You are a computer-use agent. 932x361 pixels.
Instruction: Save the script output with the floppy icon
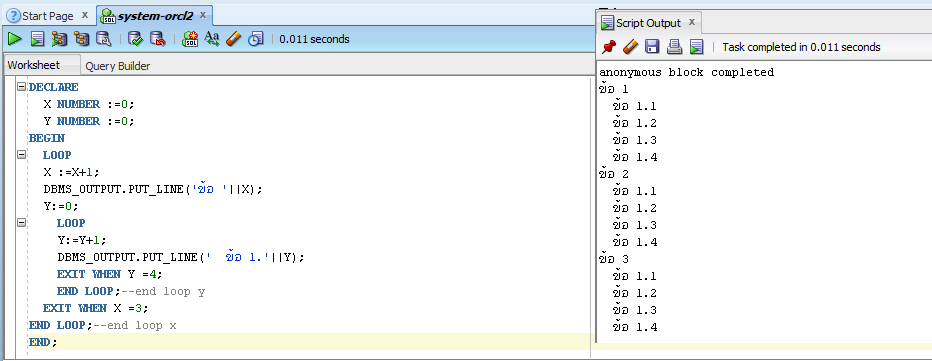point(652,47)
